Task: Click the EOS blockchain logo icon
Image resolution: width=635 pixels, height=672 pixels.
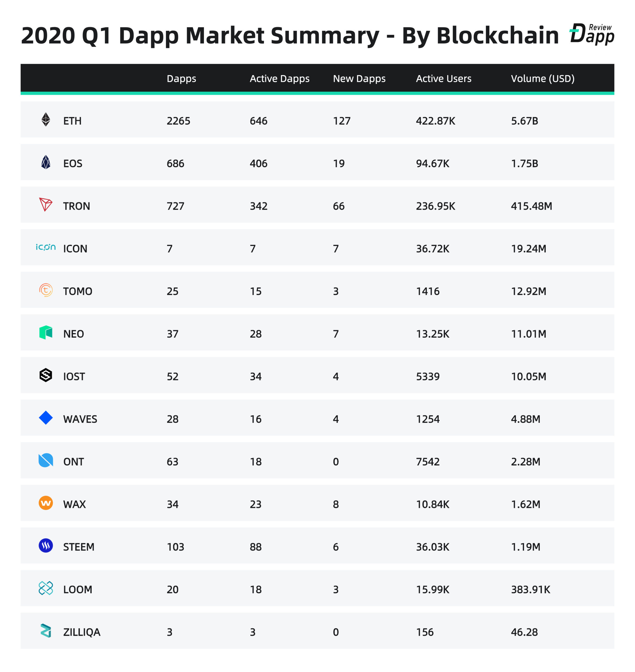Action: pyautogui.click(x=46, y=162)
